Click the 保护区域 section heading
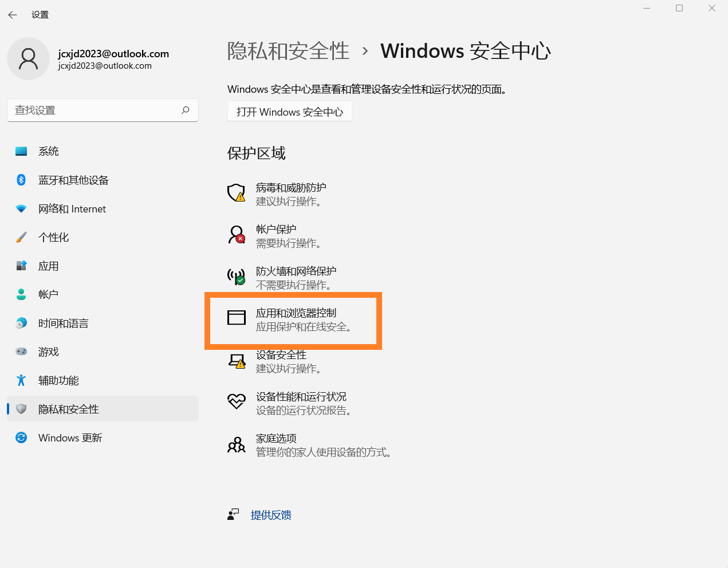Viewport: 728px width, 568px height. click(x=256, y=153)
